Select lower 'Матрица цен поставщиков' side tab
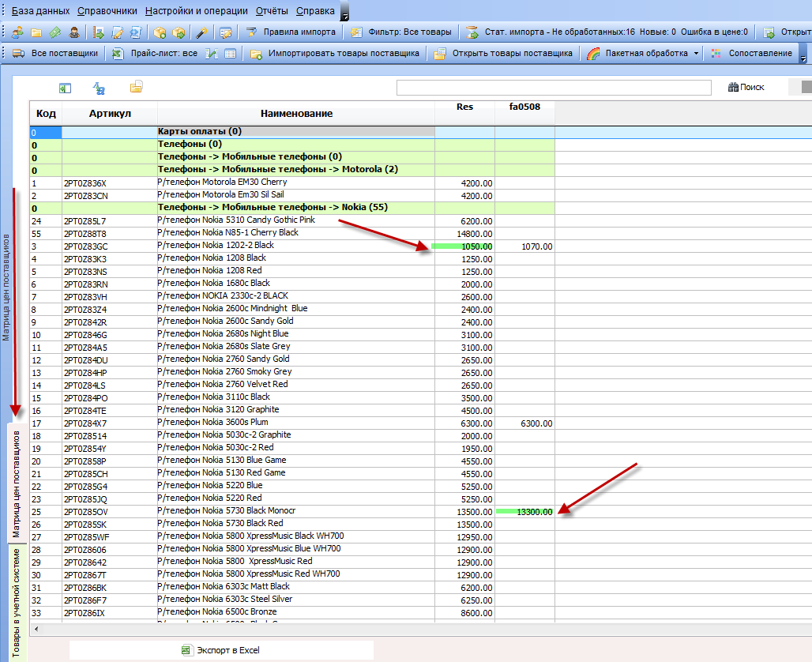 [x=17, y=483]
